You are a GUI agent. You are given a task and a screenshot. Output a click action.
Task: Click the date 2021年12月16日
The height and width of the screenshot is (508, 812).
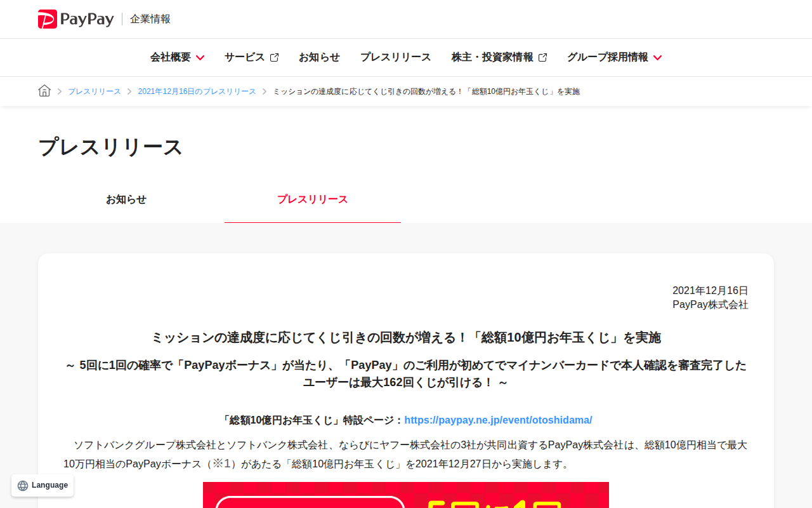pyautogui.click(x=710, y=291)
